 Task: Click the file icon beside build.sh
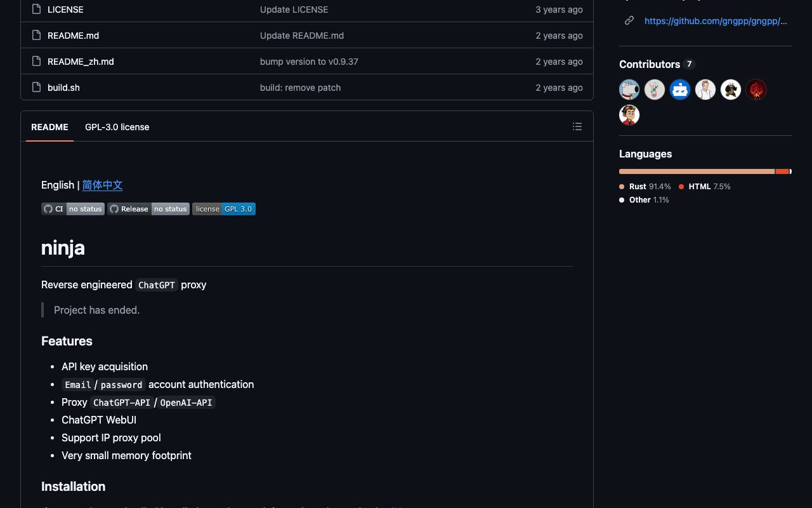(x=36, y=88)
